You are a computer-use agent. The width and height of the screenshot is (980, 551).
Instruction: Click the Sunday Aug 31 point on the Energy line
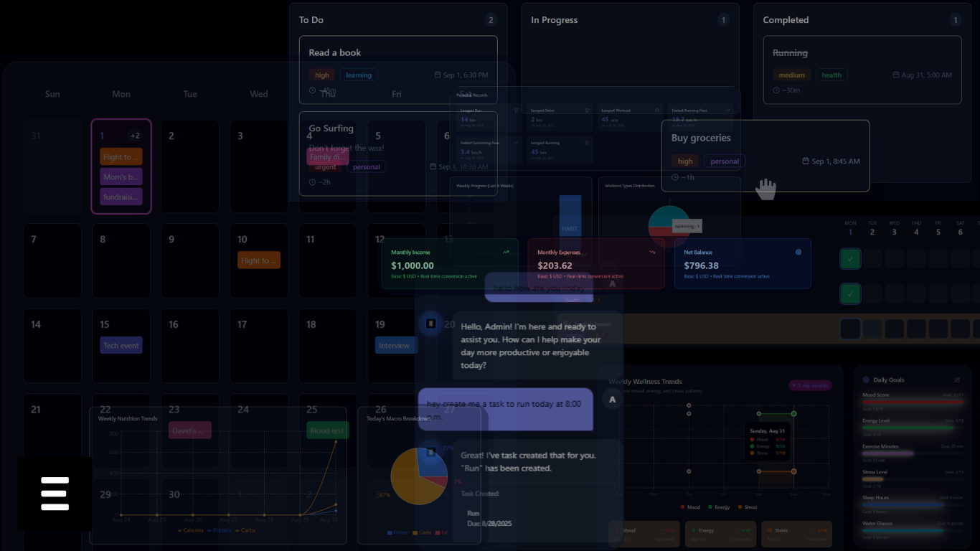[793, 414]
